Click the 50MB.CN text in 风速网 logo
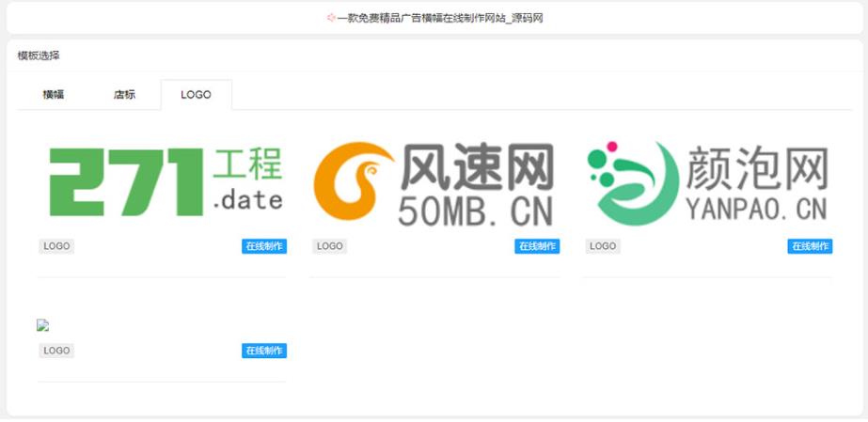The image size is (868, 422). [475, 211]
